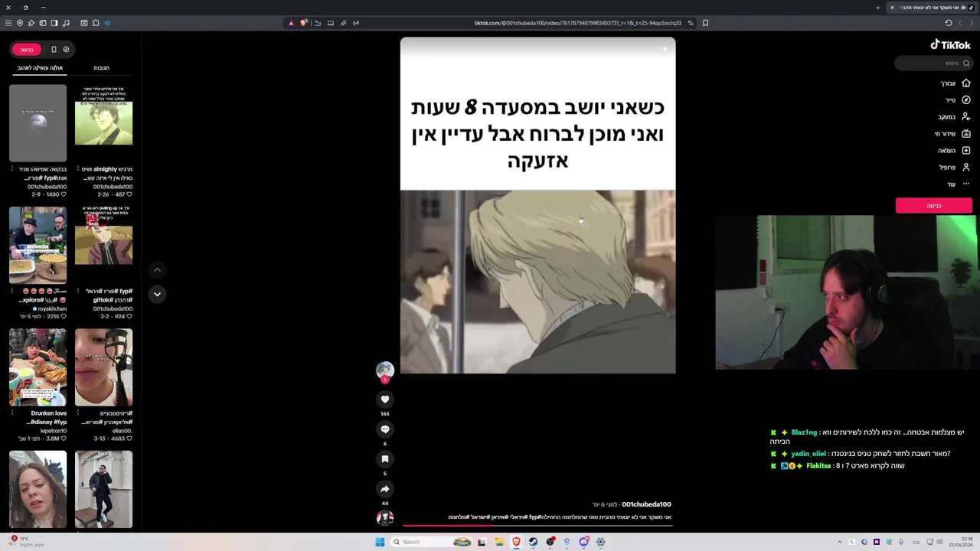Open the LIVE (שידור חי) icon
Screen dimensions: 980x551
[x=966, y=133]
